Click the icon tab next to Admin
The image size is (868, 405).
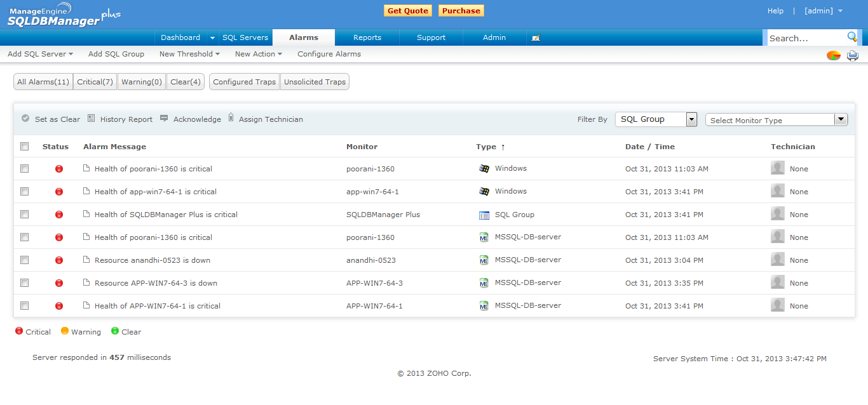coord(536,37)
